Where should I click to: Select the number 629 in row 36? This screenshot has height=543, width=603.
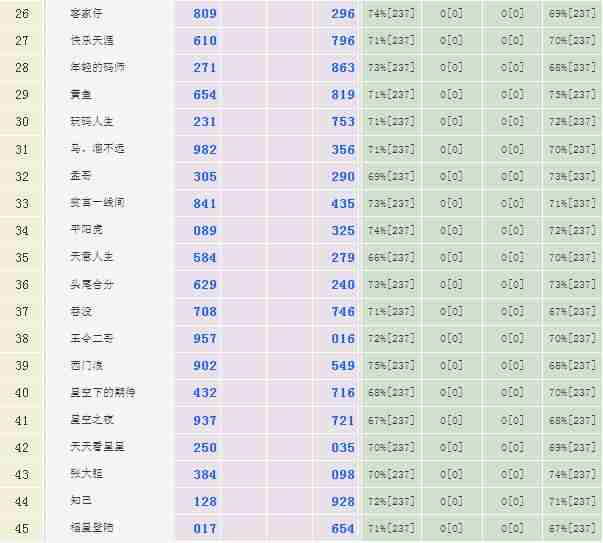tap(204, 284)
